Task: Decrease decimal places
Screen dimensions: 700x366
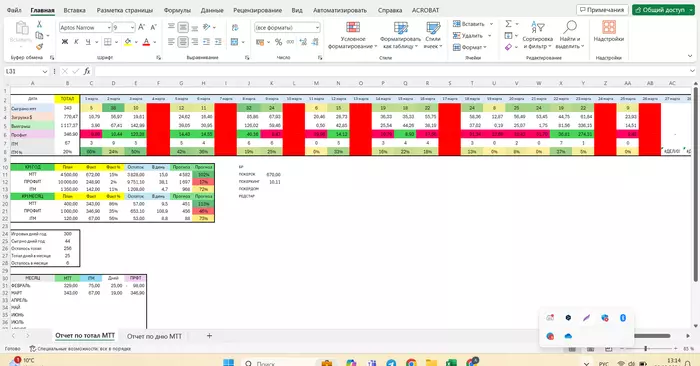Action: pos(315,42)
